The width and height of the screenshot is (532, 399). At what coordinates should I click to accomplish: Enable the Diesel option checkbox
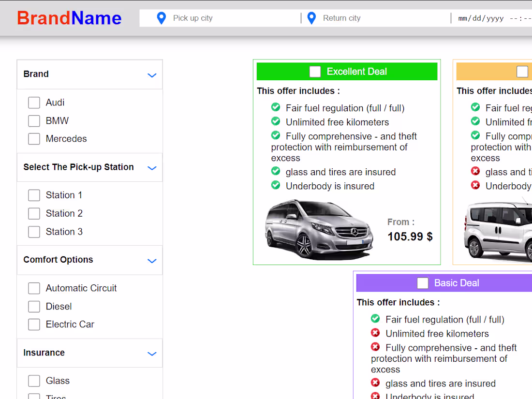[34, 307]
